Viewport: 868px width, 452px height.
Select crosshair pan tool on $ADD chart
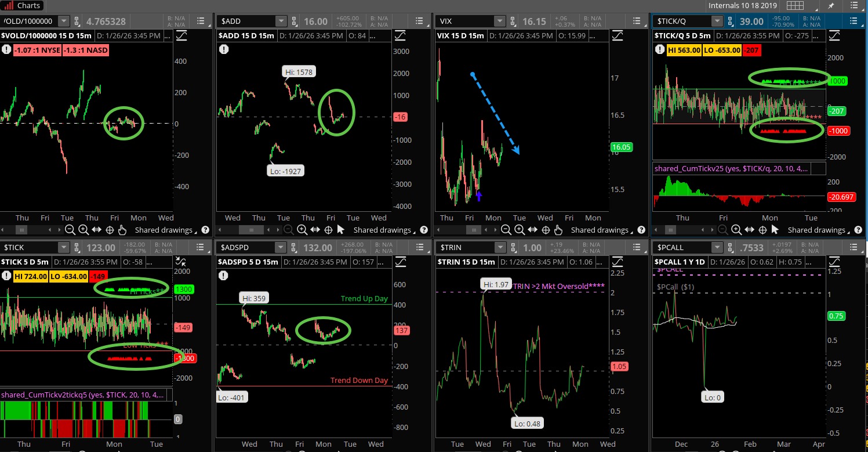(328, 230)
